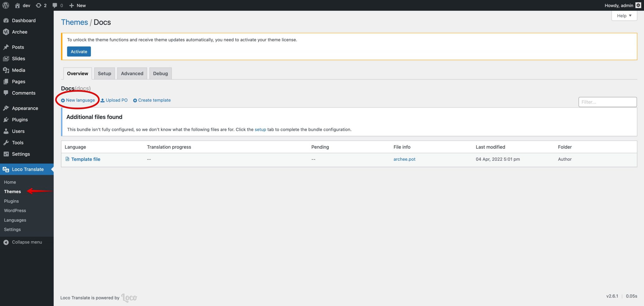644x306 pixels.
Task: Open the Plugins plug icon
Action: [6, 120]
